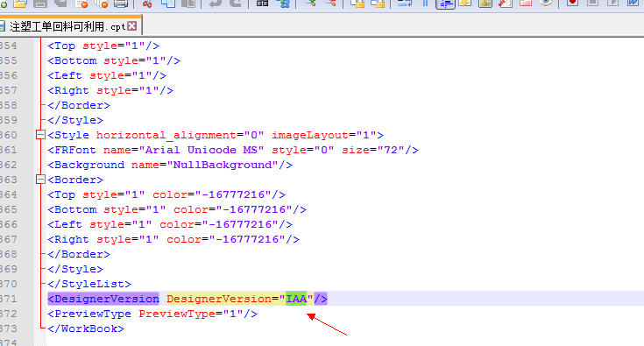
Task: Save the current file
Action: point(39,4)
